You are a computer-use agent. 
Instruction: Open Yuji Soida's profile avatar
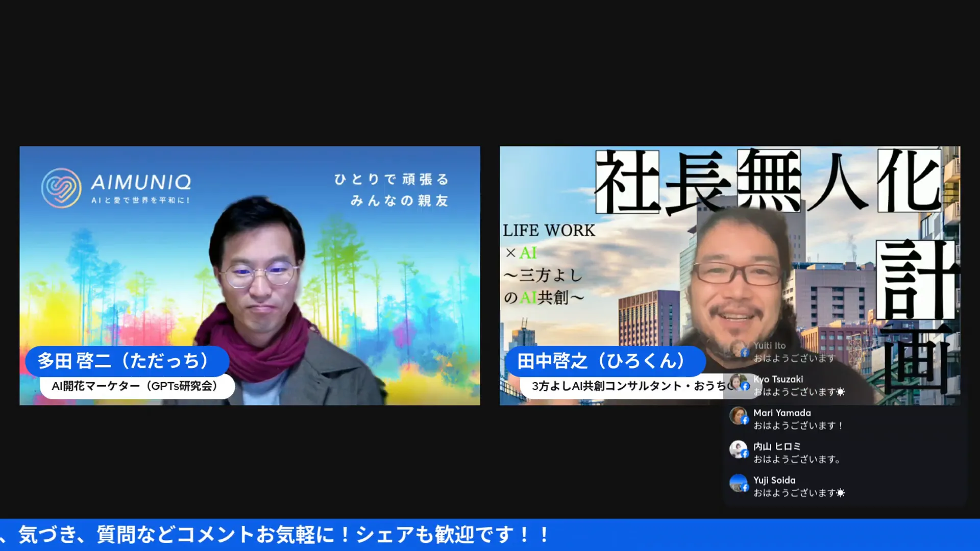[739, 483]
